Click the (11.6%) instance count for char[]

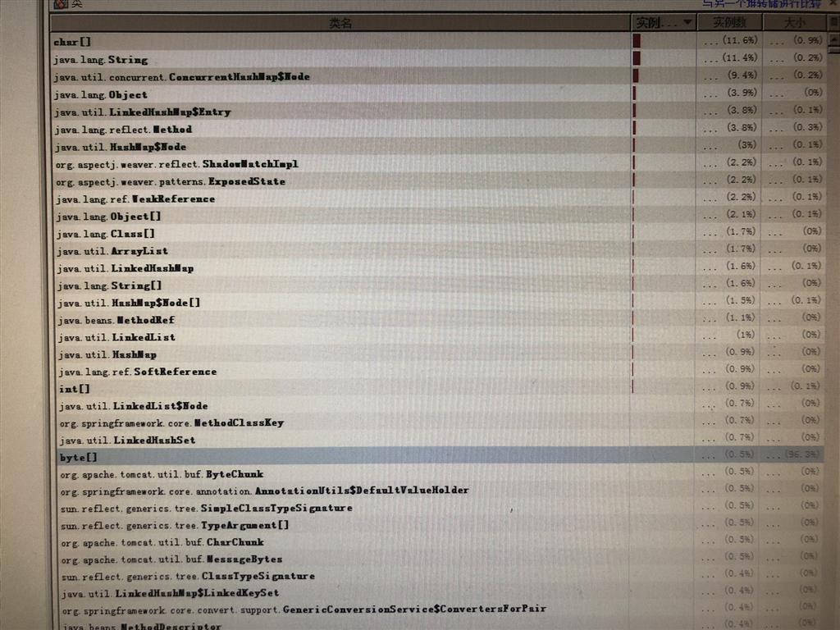(x=740, y=40)
